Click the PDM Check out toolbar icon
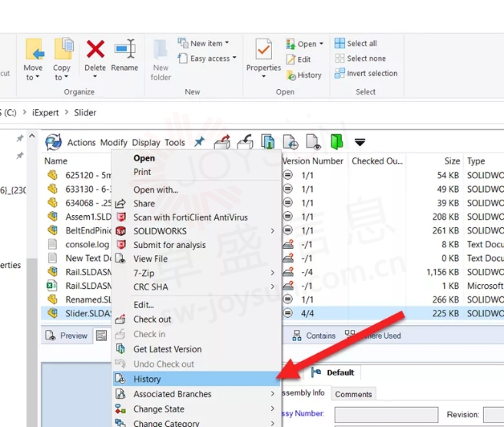Viewport: 504px width, 427px height. click(223, 141)
